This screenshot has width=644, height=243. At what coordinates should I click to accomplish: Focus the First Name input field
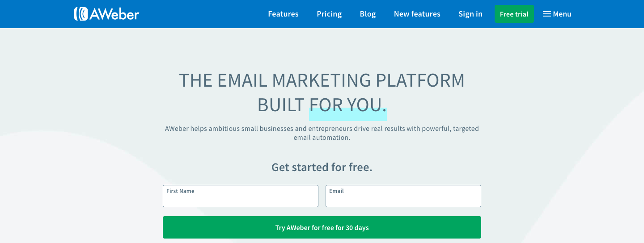coord(241,199)
